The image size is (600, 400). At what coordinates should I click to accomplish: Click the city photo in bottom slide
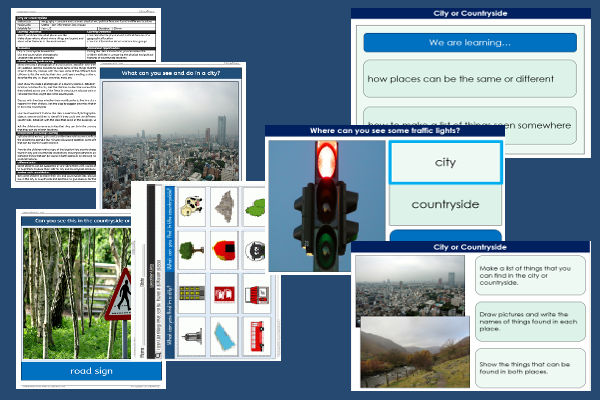coord(410,286)
